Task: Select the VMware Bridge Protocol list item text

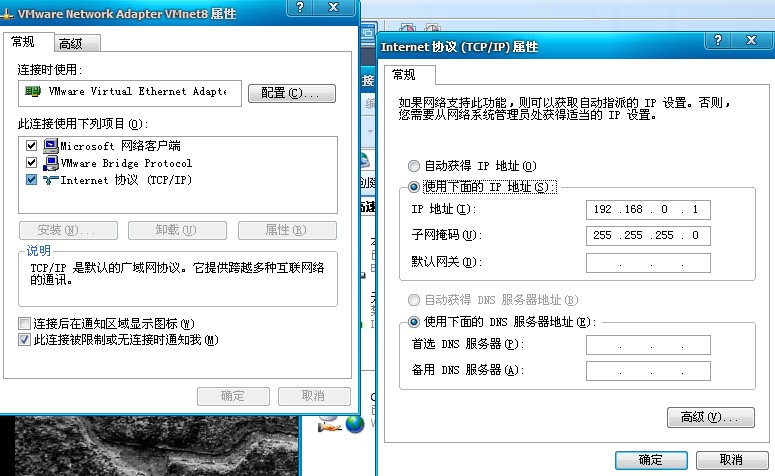Action: pos(126,163)
